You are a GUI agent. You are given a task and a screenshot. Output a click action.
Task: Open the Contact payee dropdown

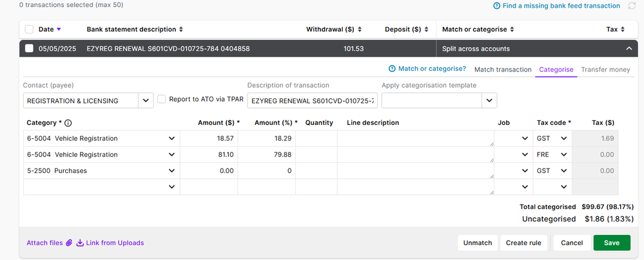146,100
